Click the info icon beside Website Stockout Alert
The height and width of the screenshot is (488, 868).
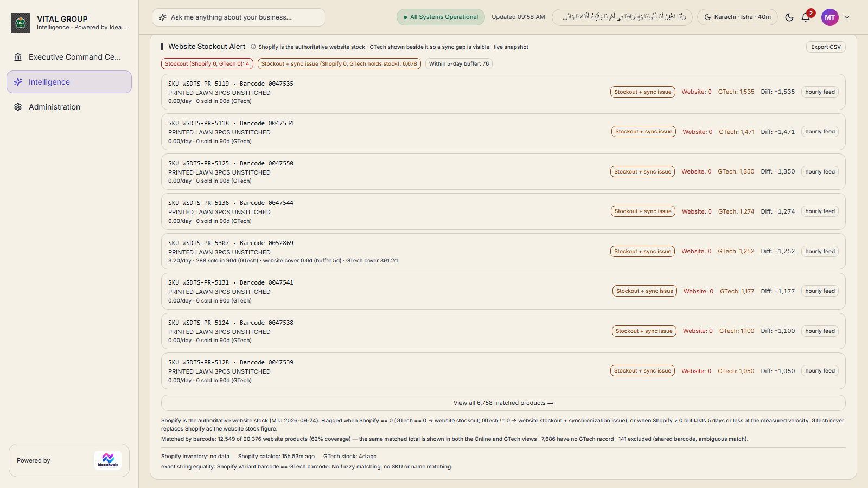coord(253,47)
